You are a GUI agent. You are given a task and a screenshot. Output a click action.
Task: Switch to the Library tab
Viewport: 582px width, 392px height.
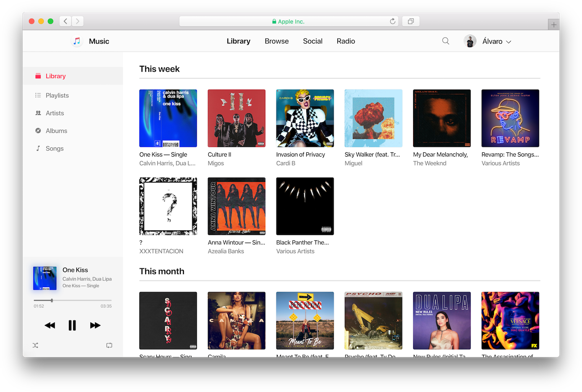(239, 41)
